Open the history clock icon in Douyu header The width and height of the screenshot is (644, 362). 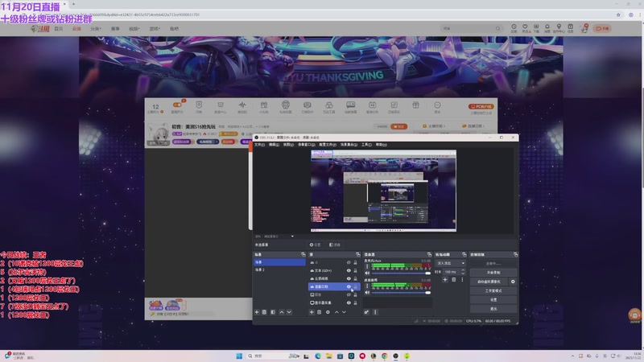click(514, 27)
